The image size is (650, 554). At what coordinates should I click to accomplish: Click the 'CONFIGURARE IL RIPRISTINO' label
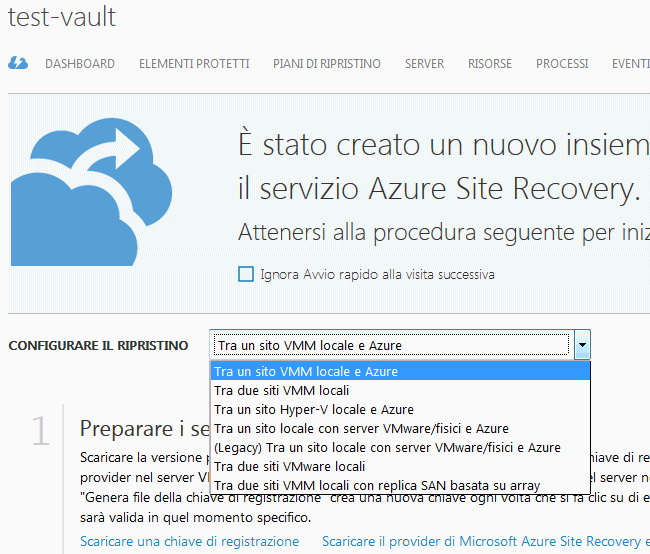coord(98,345)
